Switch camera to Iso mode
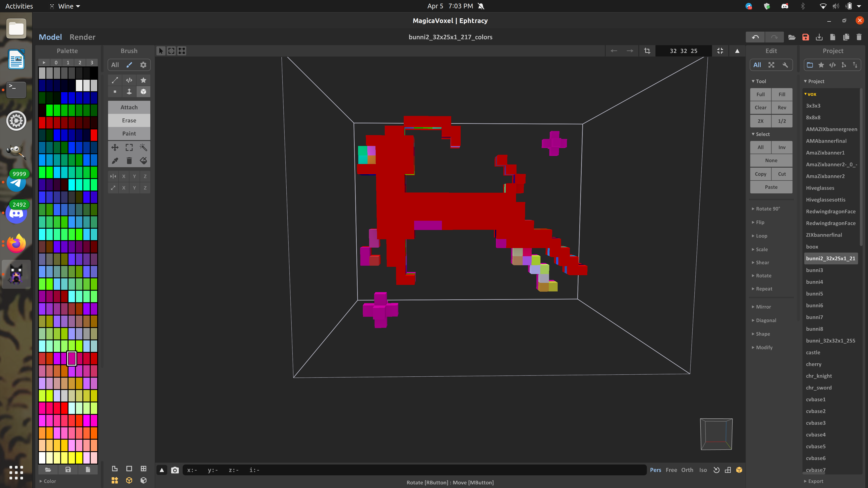The height and width of the screenshot is (488, 868). coord(703,470)
